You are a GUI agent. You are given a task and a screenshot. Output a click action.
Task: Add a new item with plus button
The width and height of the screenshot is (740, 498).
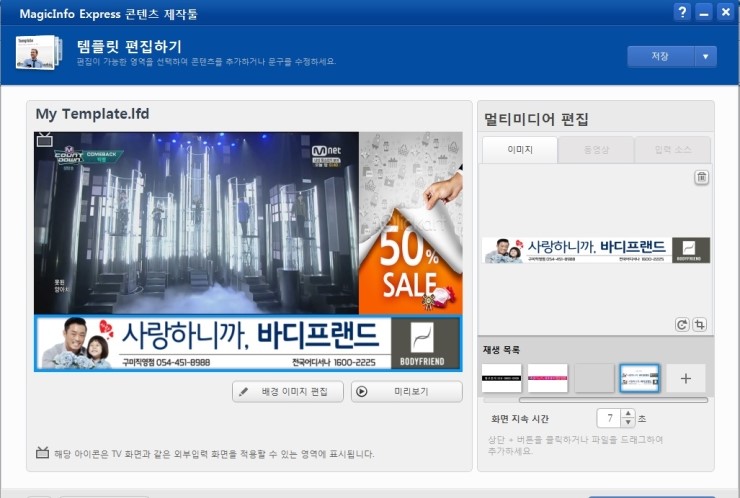pyautogui.click(x=686, y=378)
